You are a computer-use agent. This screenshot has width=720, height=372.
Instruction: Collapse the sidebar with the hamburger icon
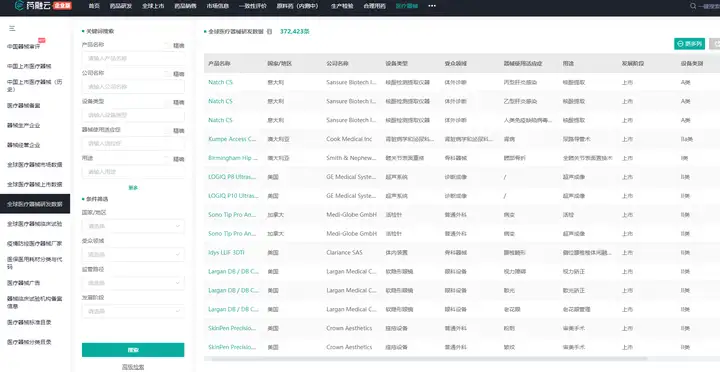tap(12, 28)
